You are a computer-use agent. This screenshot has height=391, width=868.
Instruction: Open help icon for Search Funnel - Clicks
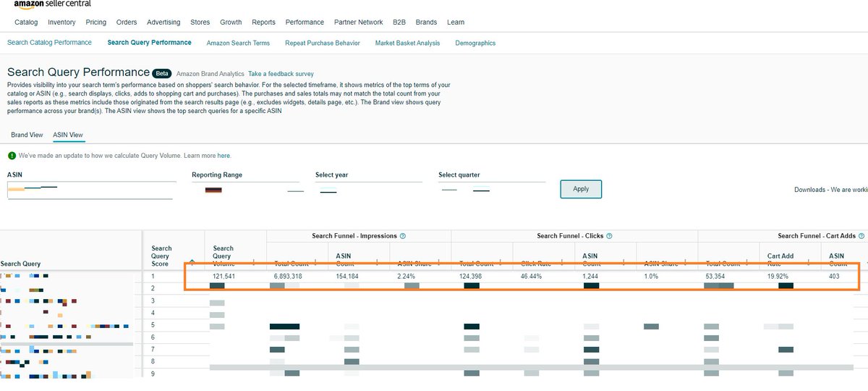click(x=609, y=236)
